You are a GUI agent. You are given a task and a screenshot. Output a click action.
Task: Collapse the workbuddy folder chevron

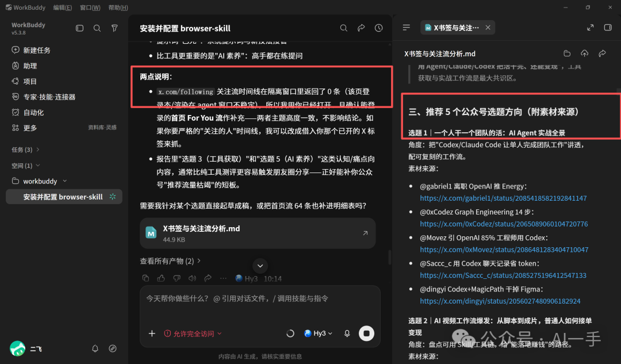(x=64, y=181)
